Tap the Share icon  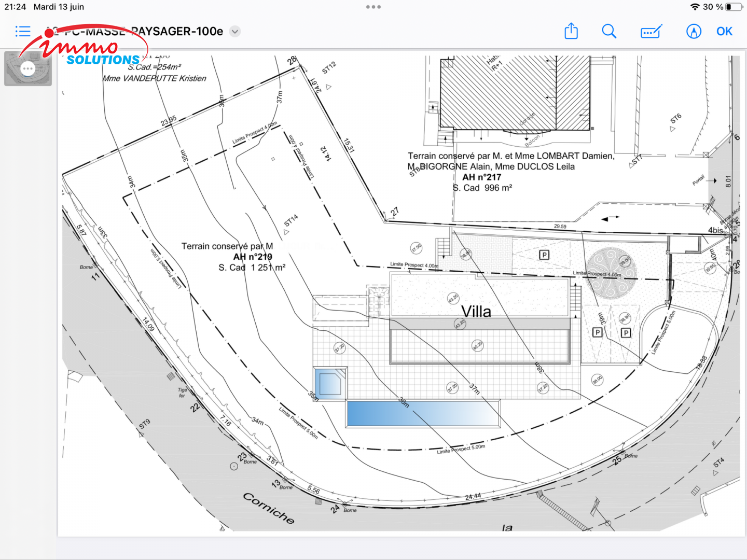pyautogui.click(x=571, y=31)
